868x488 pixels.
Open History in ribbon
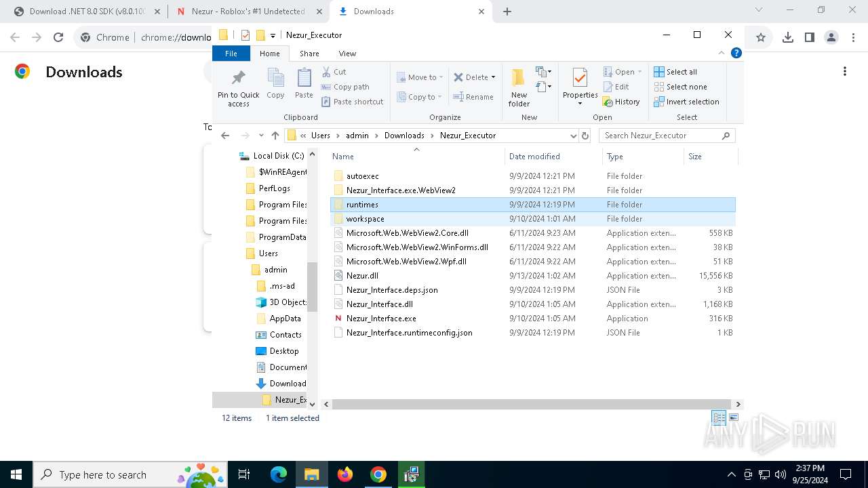[x=621, y=102]
